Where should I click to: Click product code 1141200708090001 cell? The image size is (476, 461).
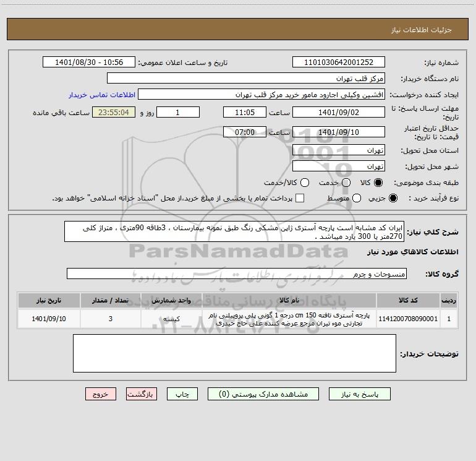pyautogui.click(x=408, y=319)
